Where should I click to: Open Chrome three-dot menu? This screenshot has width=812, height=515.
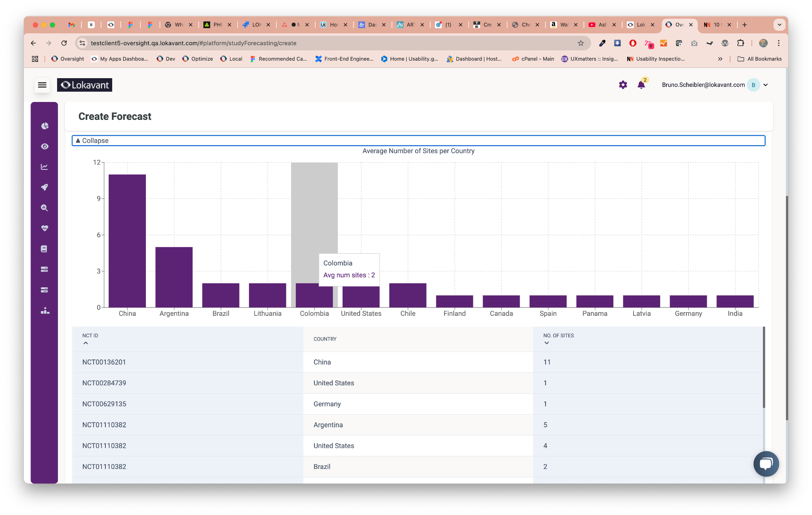coord(779,43)
